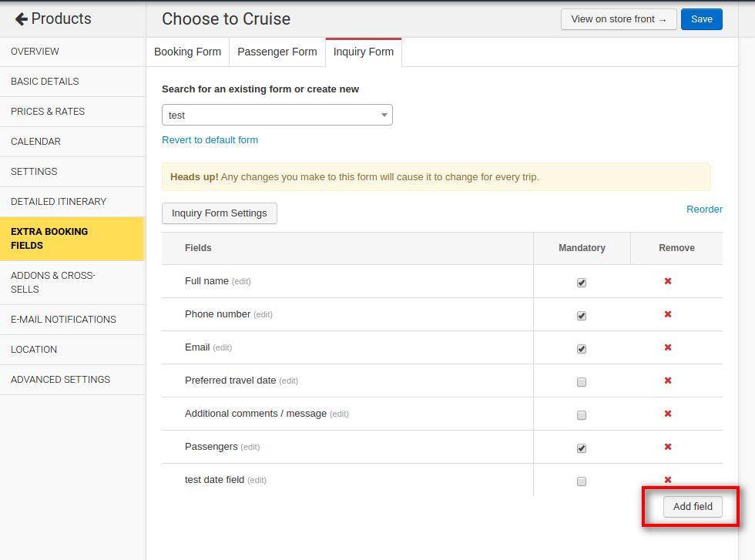Edit the Phone number field
This screenshot has height=560, width=755.
click(x=263, y=314)
